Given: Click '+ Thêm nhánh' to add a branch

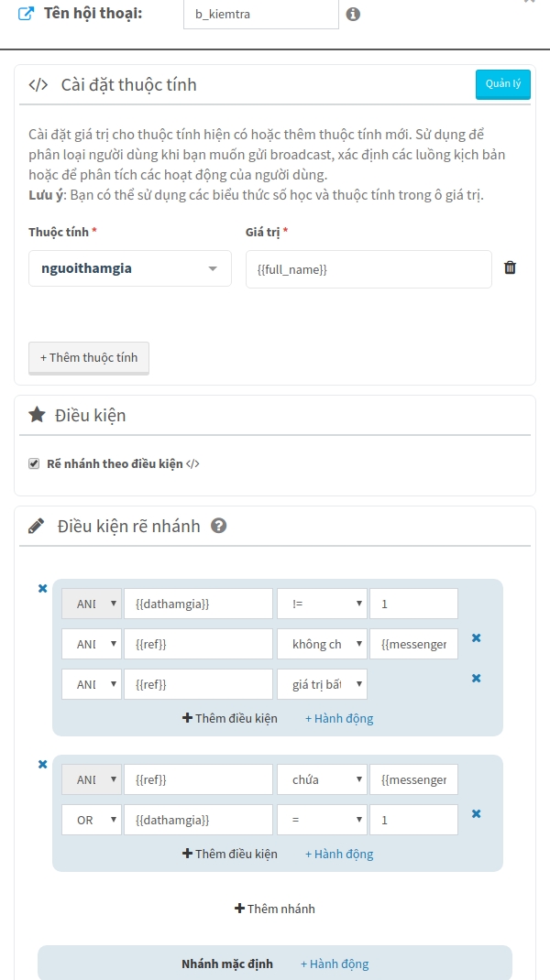Looking at the screenshot, I should click(275, 909).
